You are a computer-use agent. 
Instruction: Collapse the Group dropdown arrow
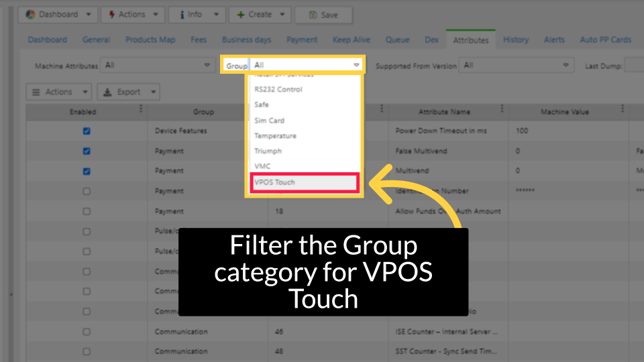[356, 65]
